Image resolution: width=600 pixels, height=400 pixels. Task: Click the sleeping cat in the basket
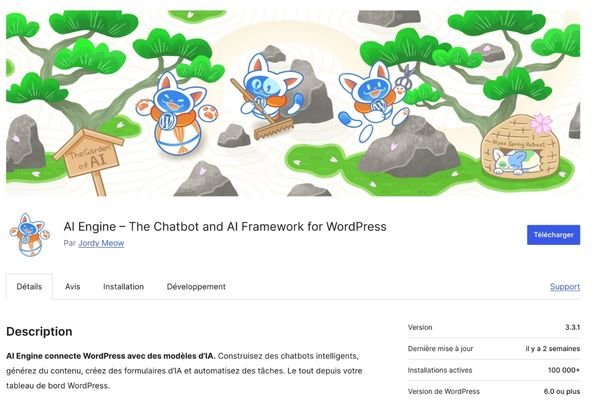pyautogui.click(x=515, y=161)
